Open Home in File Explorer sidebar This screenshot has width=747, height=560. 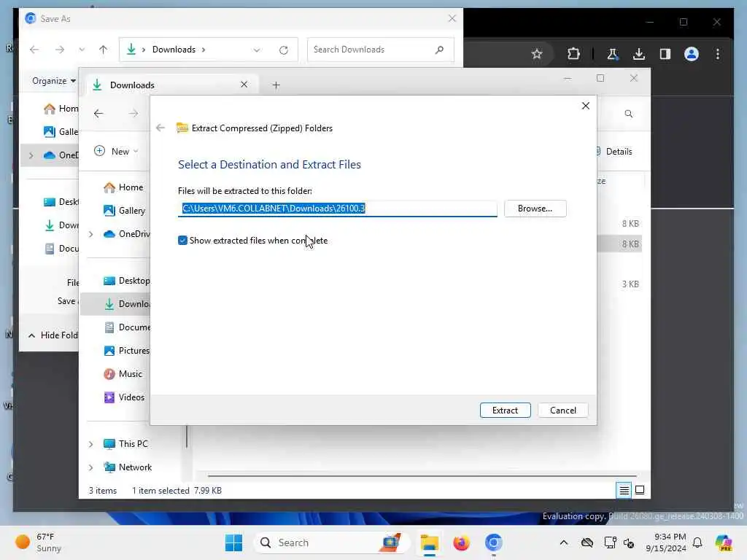click(123, 187)
